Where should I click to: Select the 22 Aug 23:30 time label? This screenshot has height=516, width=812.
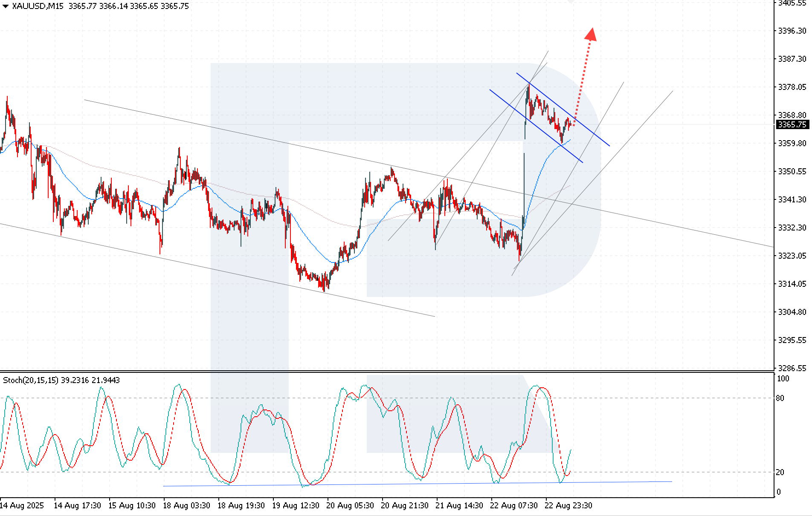click(568, 505)
